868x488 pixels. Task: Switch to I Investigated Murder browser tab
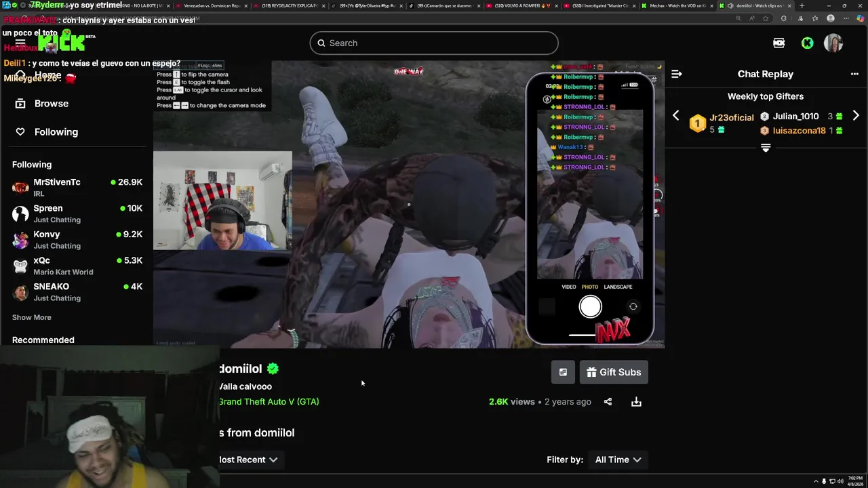pos(600,5)
